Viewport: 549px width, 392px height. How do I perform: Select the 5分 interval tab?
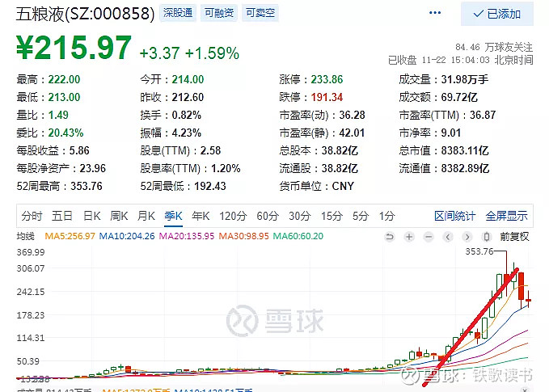[x=361, y=216]
